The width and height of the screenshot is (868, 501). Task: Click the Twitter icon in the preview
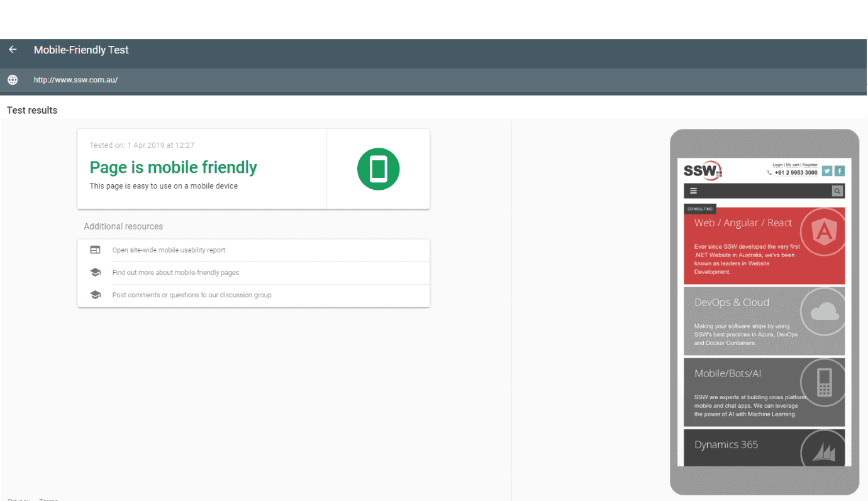827,171
